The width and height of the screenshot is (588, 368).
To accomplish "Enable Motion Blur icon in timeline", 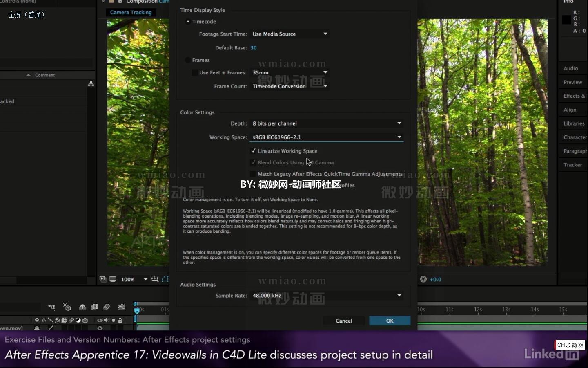I will pos(107,307).
